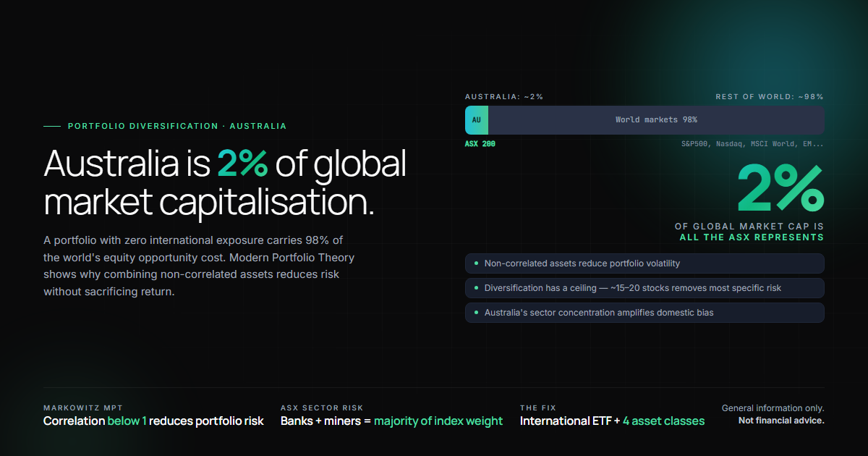Click 'ALL THE ASX REPRESENTS' green text
868x456 pixels.
tap(752, 237)
